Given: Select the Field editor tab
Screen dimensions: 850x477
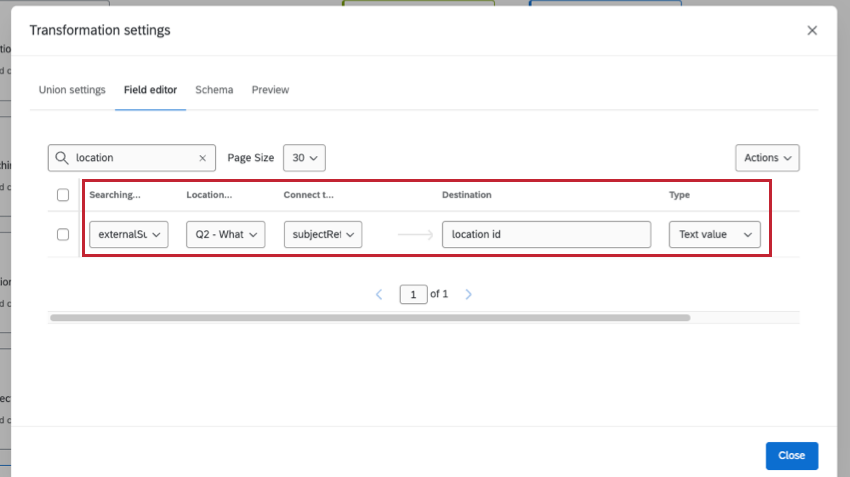Looking at the screenshot, I should [150, 90].
